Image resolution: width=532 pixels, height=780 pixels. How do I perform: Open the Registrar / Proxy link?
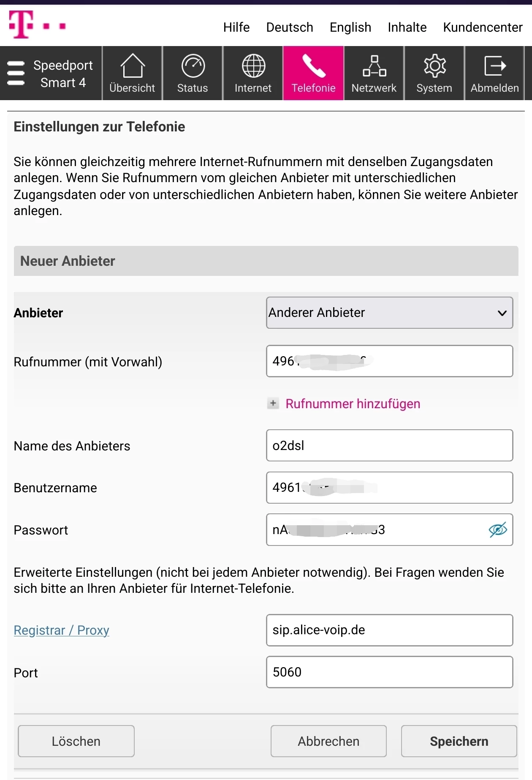(x=62, y=630)
